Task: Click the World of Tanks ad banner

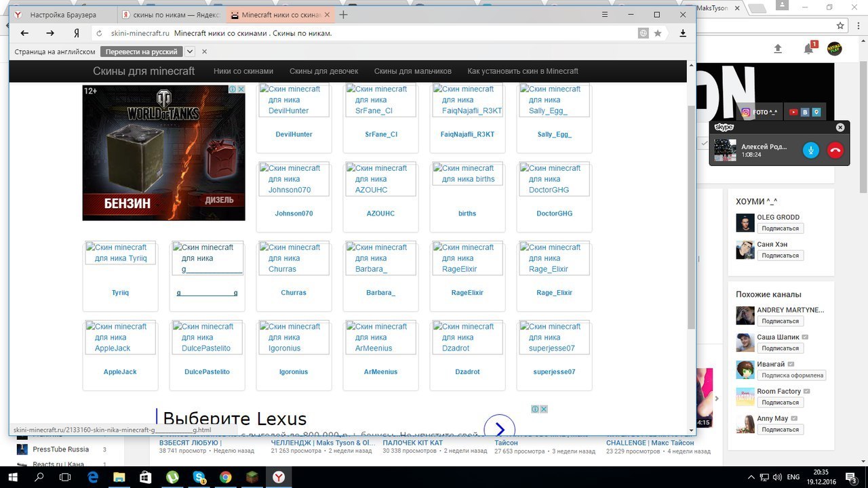Action: pos(163,152)
